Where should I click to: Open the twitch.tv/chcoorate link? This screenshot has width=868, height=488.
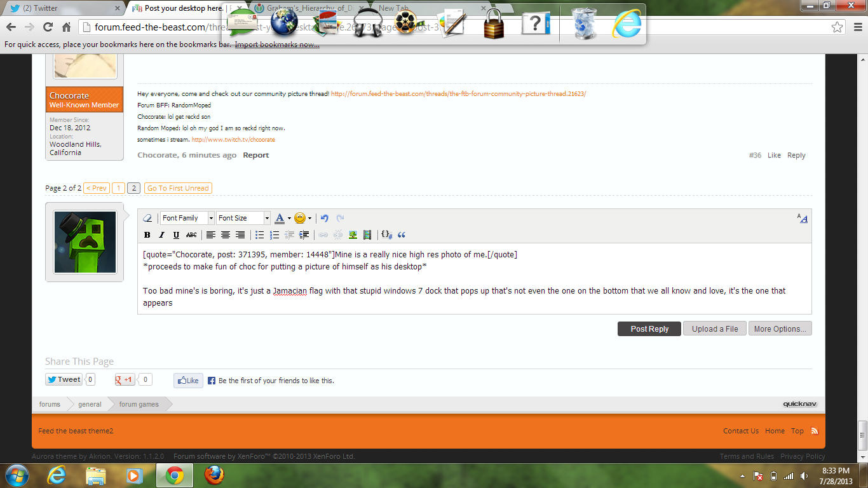pyautogui.click(x=233, y=139)
